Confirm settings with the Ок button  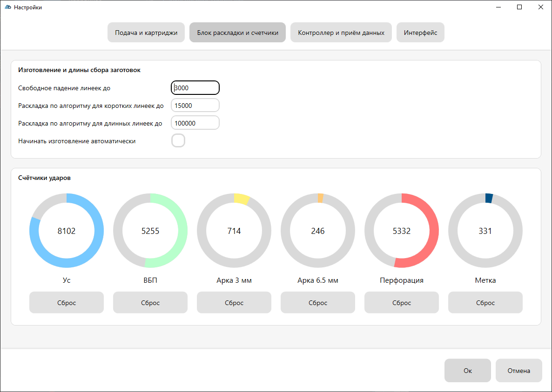pyautogui.click(x=468, y=371)
